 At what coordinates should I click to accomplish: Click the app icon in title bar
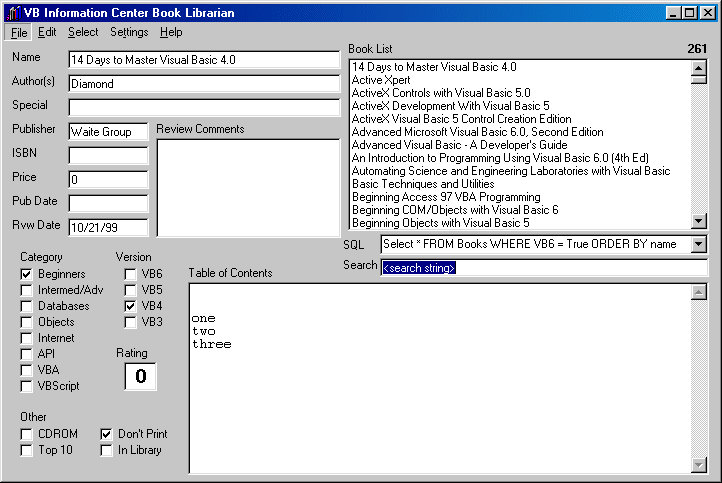[x=14, y=13]
